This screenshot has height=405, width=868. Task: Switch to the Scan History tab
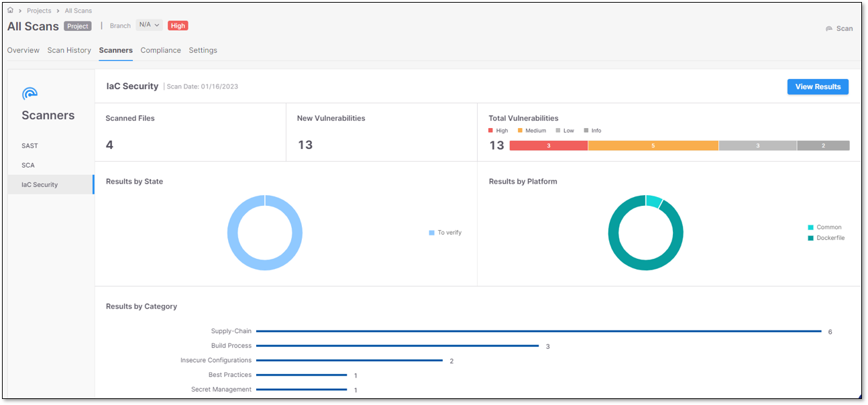(69, 50)
